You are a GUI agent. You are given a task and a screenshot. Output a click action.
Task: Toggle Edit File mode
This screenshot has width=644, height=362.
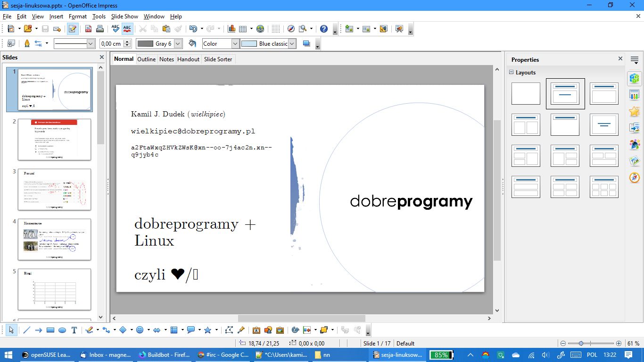(x=72, y=29)
